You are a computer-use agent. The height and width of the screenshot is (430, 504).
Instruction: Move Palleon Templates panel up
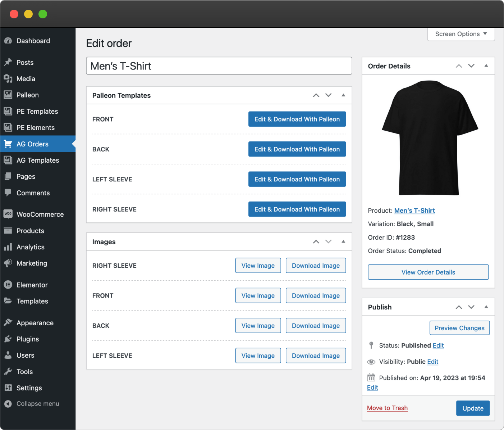pos(316,95)
